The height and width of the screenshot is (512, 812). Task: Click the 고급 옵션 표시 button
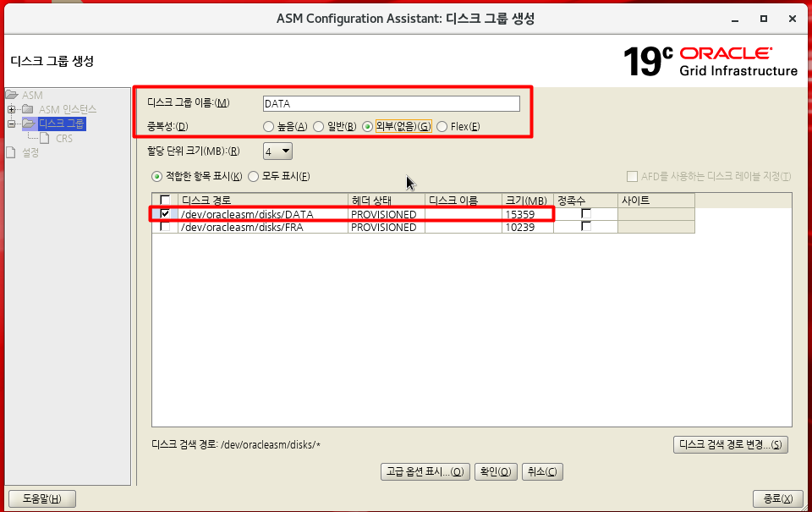(425, 471)
